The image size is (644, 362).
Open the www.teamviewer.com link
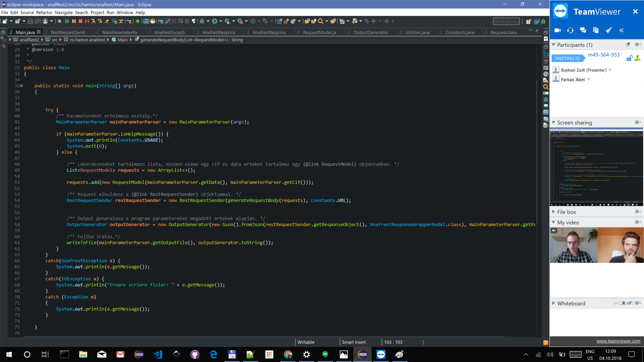pos(618,341)
